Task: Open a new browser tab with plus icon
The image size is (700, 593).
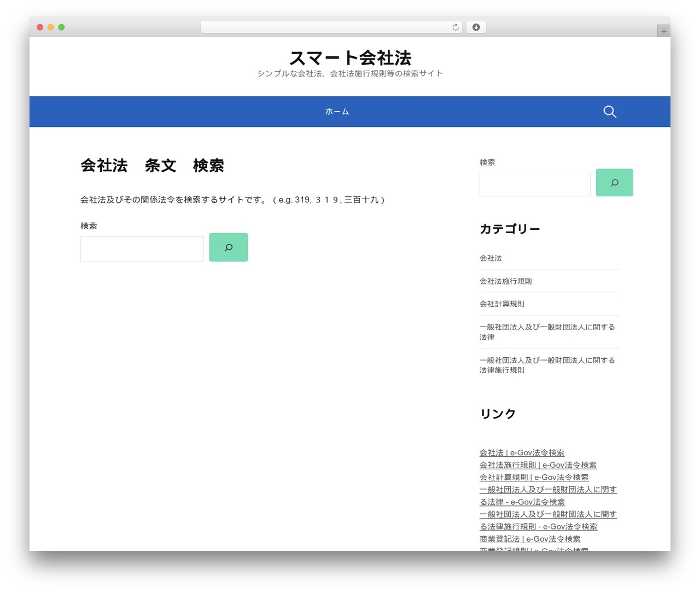Action: (x=664, y=31)
